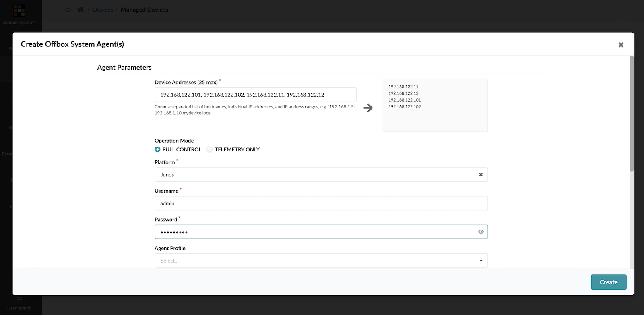Click the dialog's vertical scrollbar
This screenshot has width=644, height=315.
[x=632, y=114]
